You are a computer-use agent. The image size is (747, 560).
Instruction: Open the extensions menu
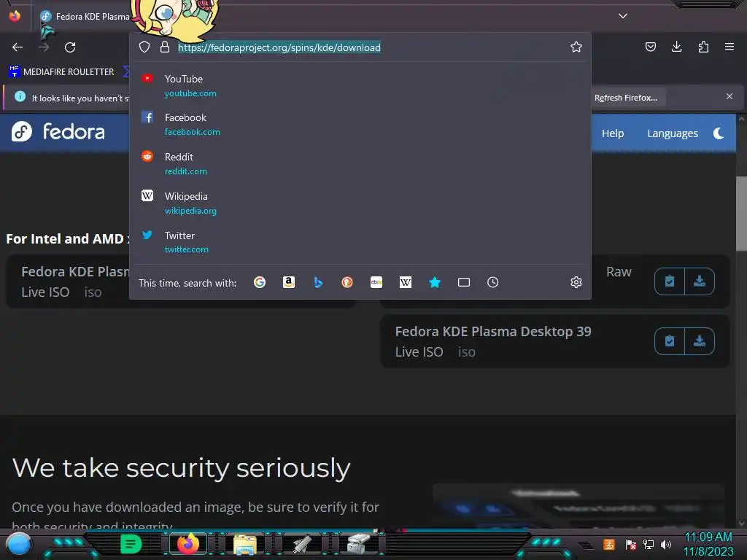tap(703, 47)
